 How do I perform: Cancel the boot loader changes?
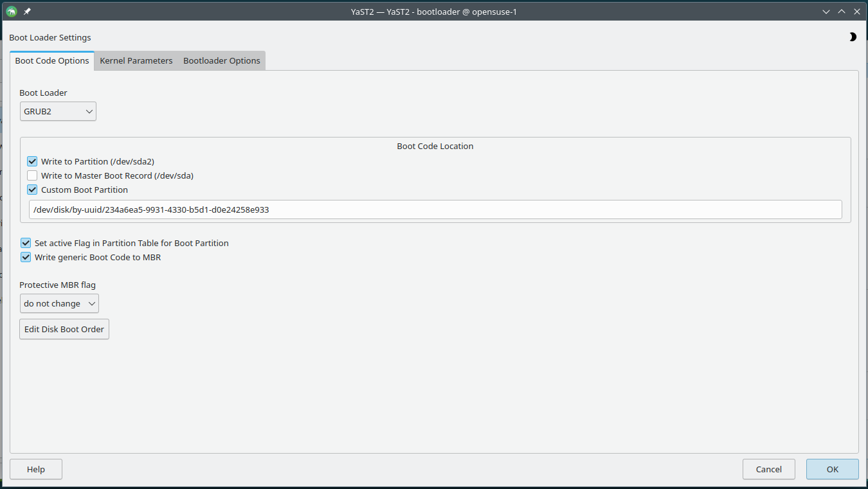pos(768,470)
